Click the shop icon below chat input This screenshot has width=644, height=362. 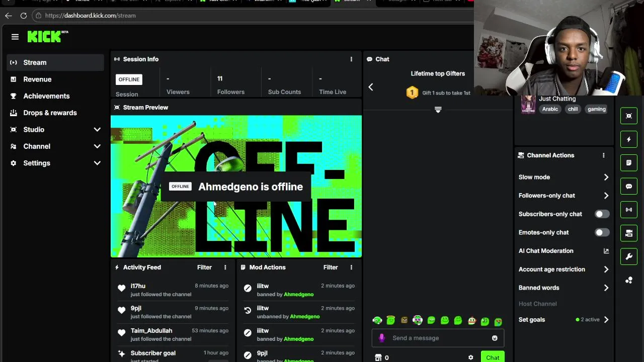(378, 357)
